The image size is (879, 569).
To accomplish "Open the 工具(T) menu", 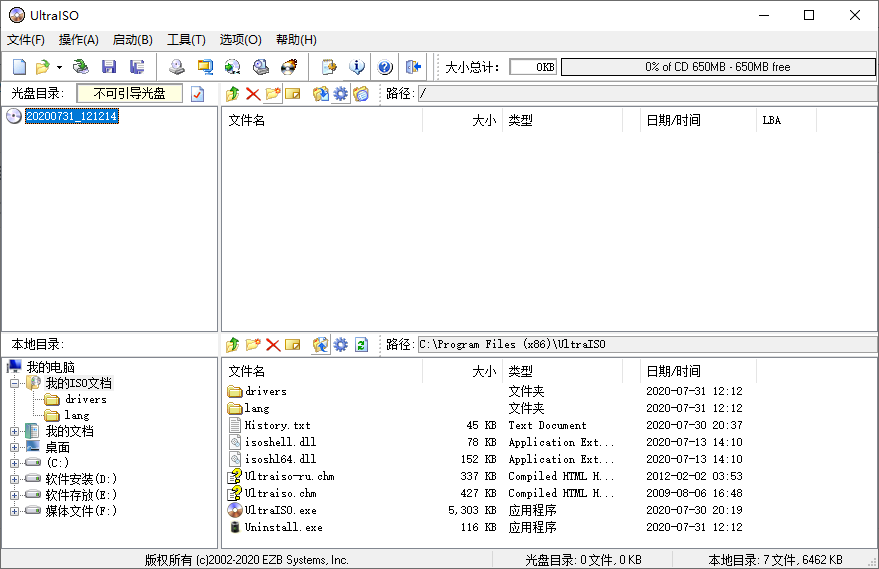I will (x=186, y=40).
